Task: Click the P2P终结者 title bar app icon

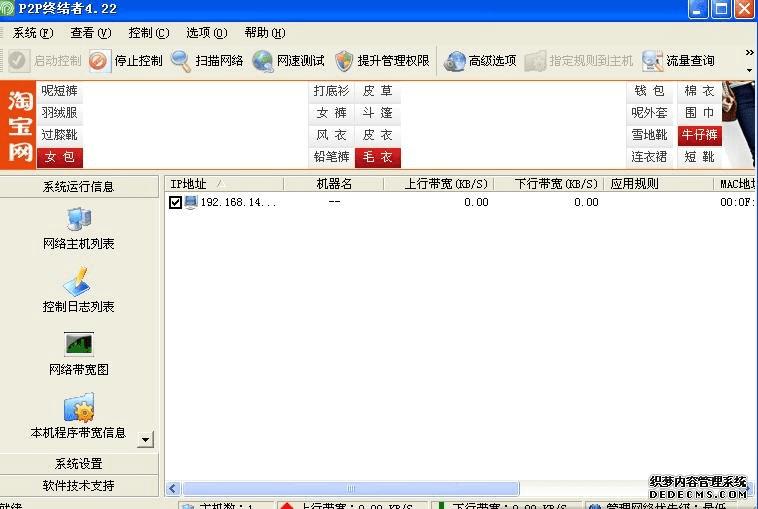Action: (7, 9)
